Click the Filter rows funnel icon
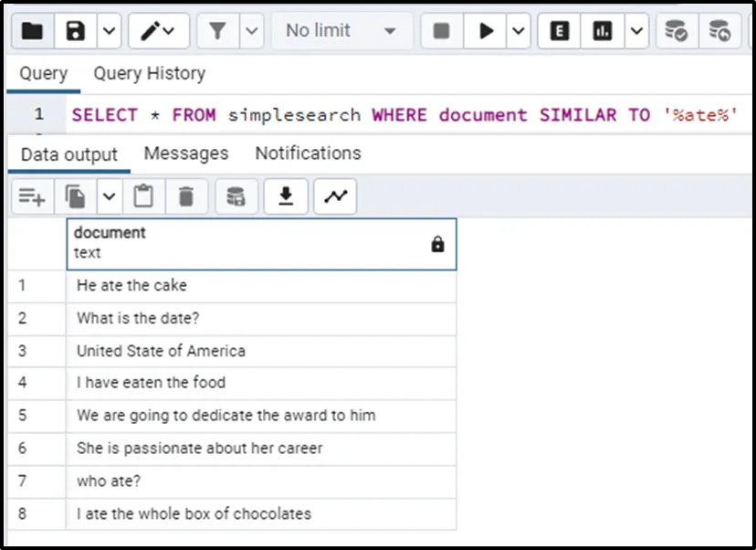This screenshot has width=756, height=550. [217, 31]
